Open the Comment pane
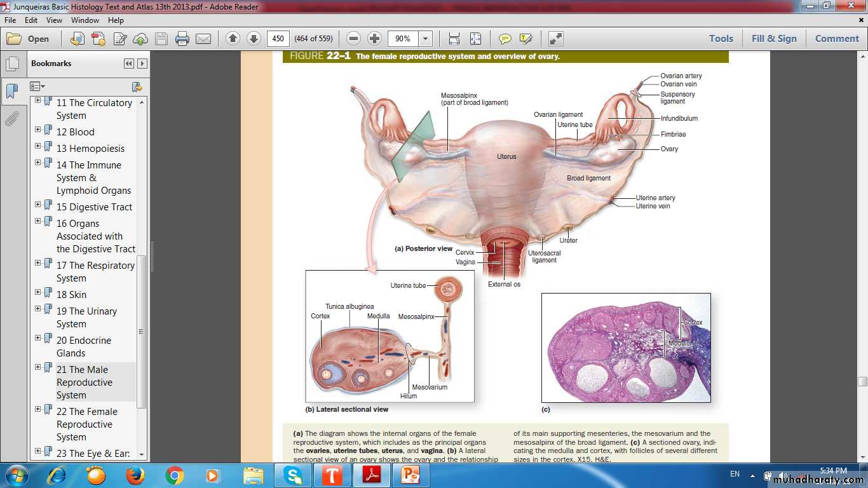 click(836, 39)
